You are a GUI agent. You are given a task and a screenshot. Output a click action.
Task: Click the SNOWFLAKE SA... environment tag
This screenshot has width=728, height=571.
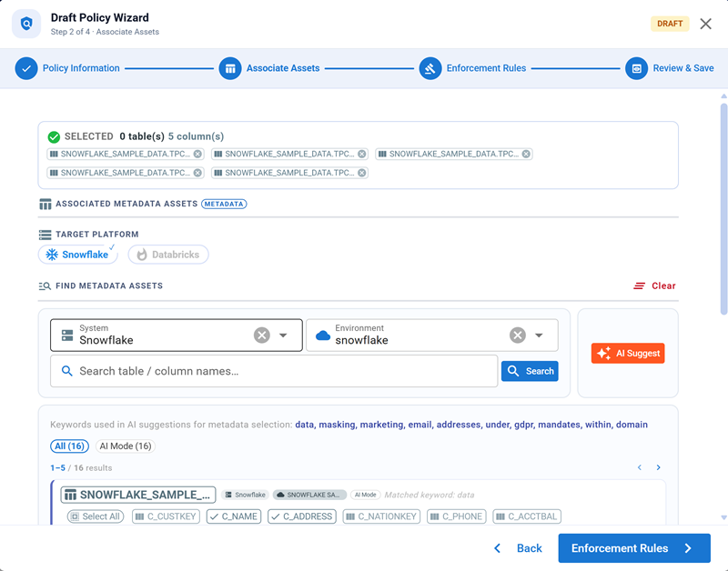coord(309,495)
